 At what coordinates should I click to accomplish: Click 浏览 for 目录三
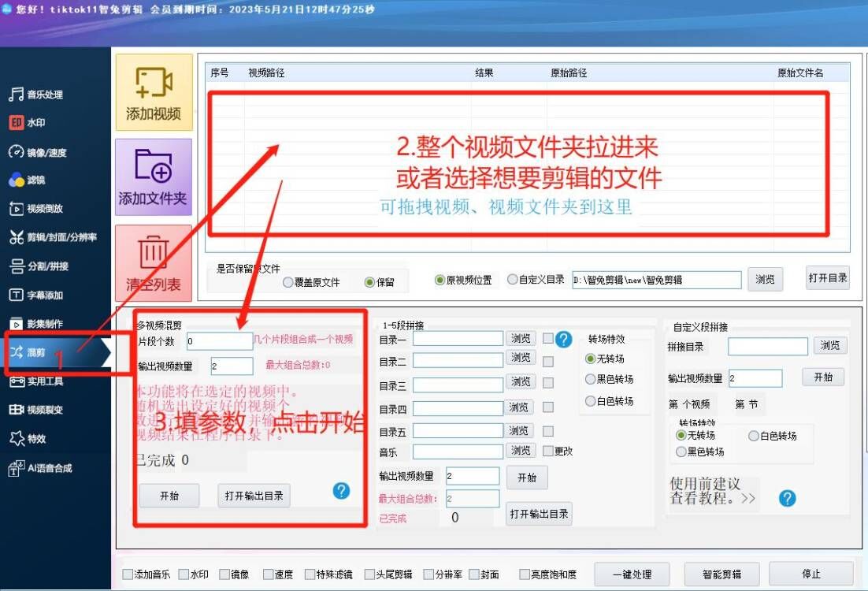tap(521, 381)
